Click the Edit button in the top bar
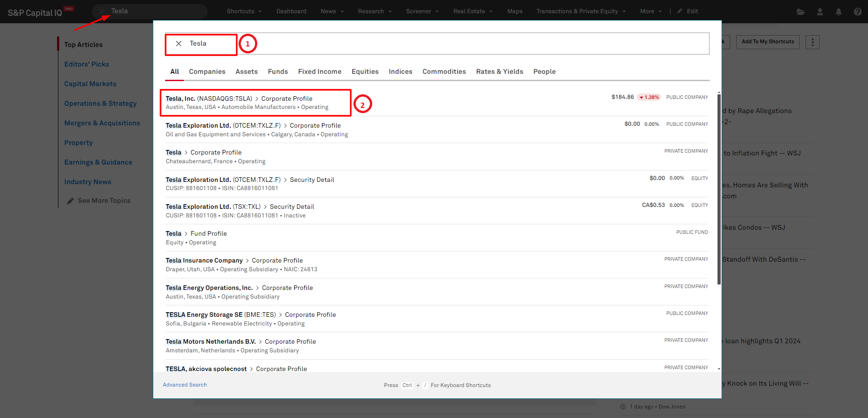 coord(688,11)
